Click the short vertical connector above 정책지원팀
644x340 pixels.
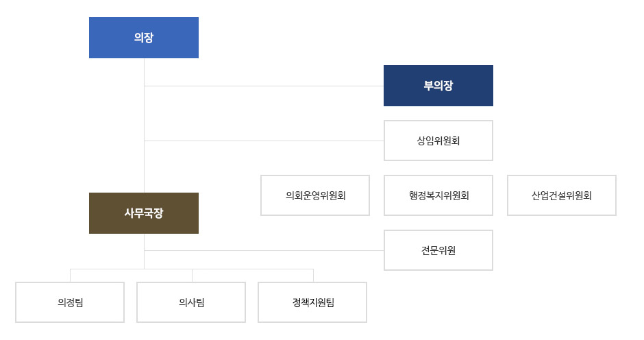pyautogui.click(x=313, y=276)
